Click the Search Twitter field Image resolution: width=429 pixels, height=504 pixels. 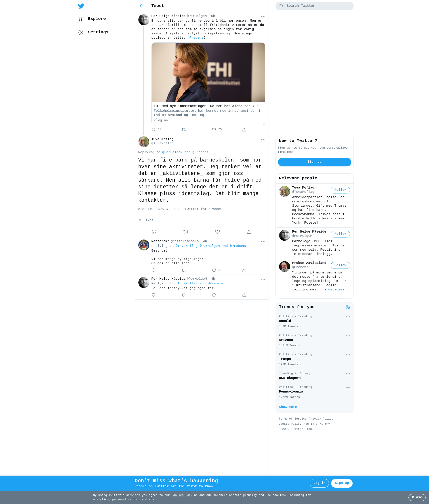pos(314,6)
